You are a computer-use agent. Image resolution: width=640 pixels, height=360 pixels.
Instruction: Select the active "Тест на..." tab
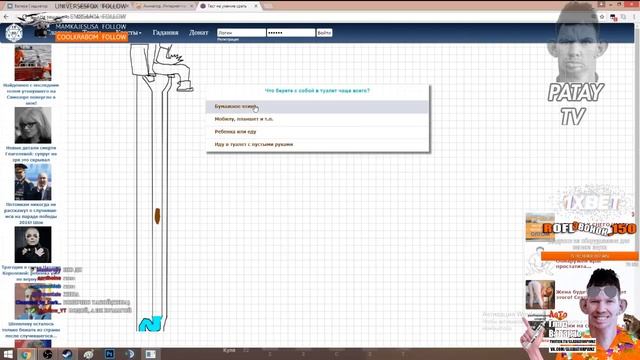point(229,6)
